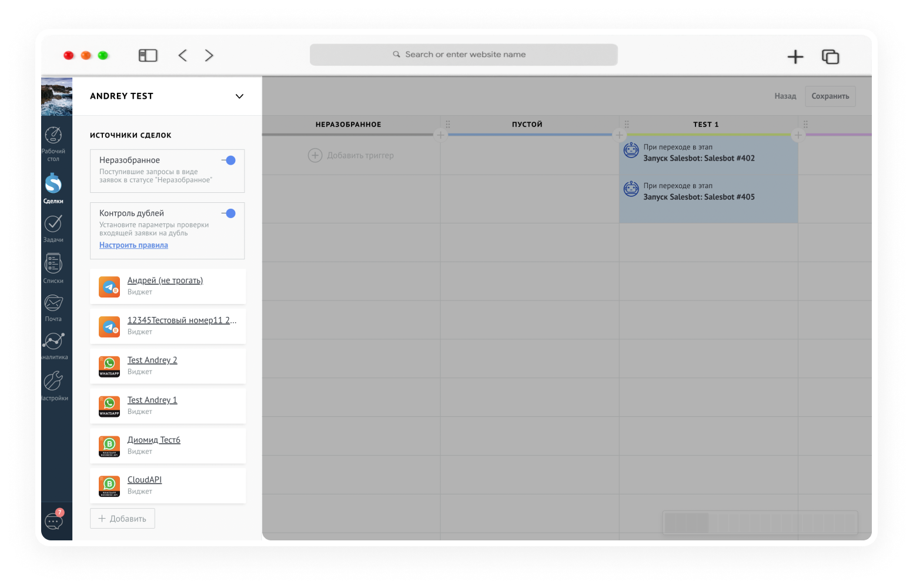
Task: Open trigger Запуск Salesbot: Salesbot #402
Action: point(699,158)
